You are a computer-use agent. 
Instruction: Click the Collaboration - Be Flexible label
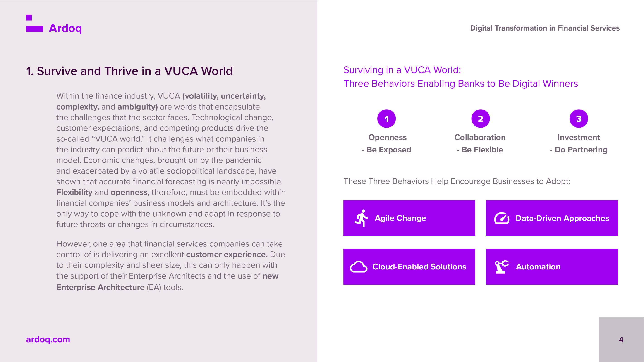[480, 143]
